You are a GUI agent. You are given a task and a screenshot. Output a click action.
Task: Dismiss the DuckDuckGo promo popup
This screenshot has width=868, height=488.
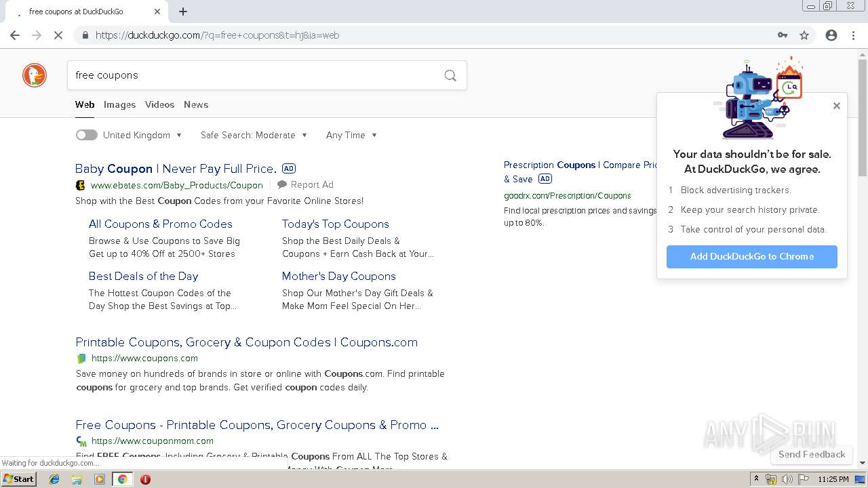[836, 106]
